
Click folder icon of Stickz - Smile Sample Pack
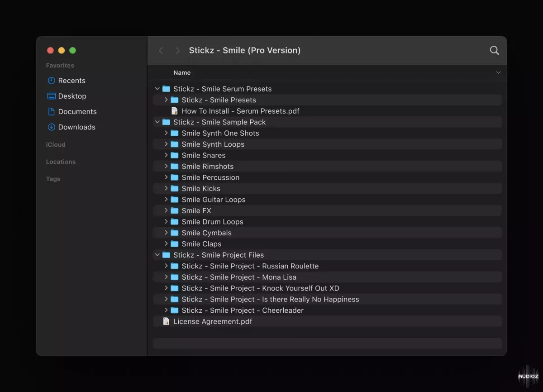166,122
